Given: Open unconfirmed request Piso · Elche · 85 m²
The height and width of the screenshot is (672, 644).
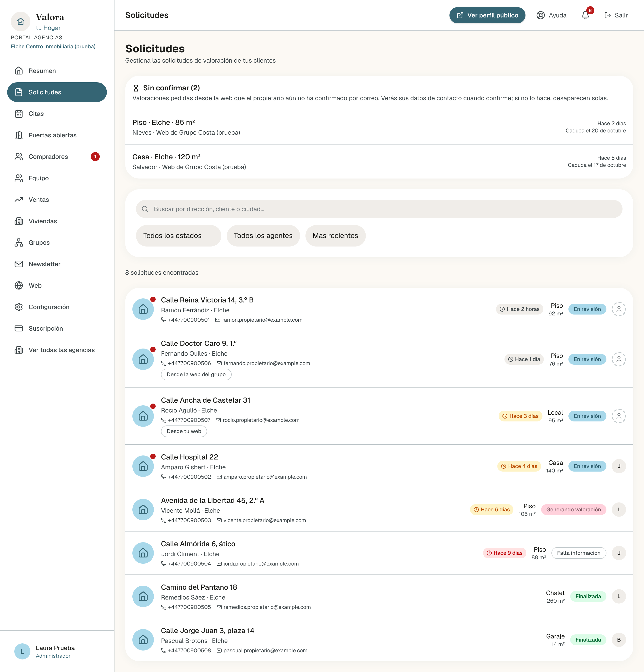Looking at the screenshot, I should click(x=379, y=127).
